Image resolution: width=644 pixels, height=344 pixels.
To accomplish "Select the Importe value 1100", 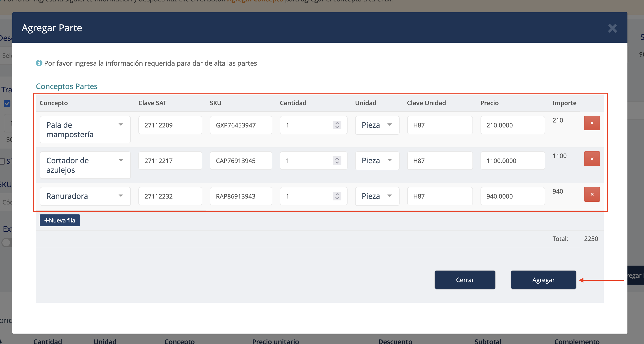I will click(559, 156).
